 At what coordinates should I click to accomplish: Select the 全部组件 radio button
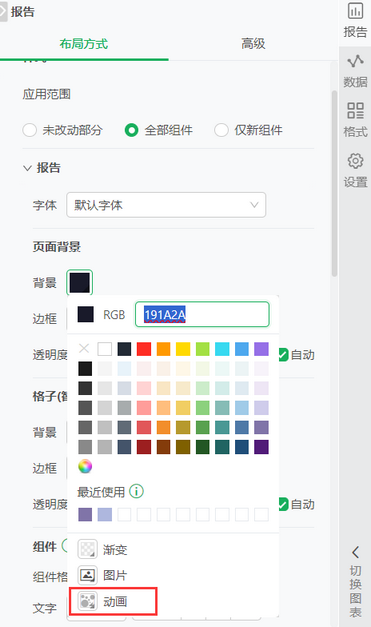pyautogui.click(x=131, y=130)
